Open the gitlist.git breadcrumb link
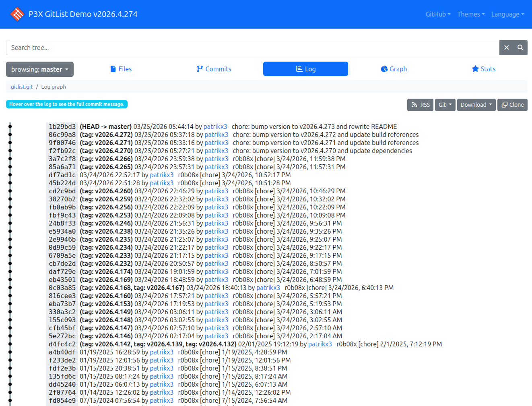532x406 pixels. (22, 87)
